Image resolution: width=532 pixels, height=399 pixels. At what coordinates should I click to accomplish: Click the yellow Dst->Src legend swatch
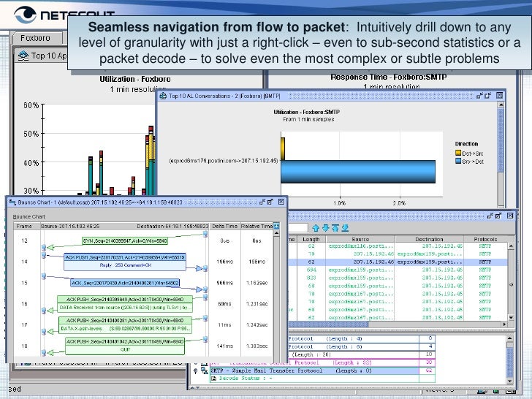458,153
